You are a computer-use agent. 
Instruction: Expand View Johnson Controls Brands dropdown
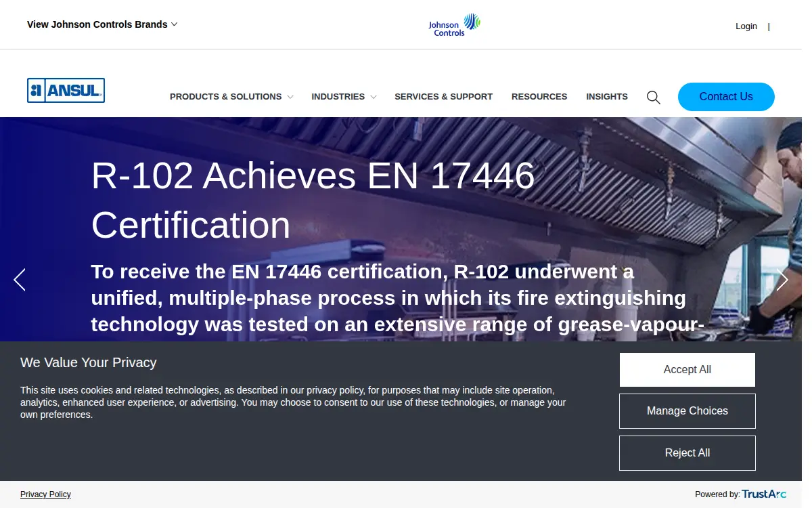coord(102,24)
